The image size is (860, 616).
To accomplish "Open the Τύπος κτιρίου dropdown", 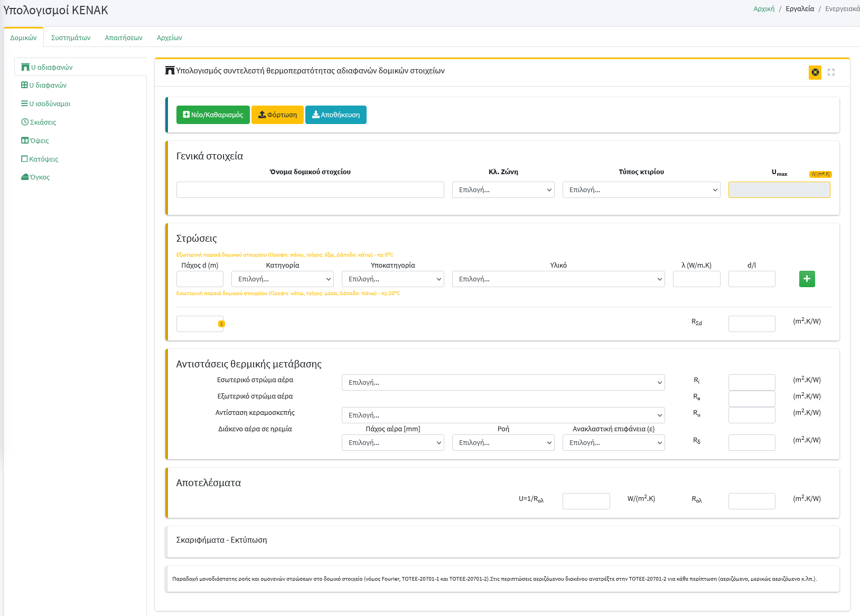I will pyautogui.click(x=641, y=190).
